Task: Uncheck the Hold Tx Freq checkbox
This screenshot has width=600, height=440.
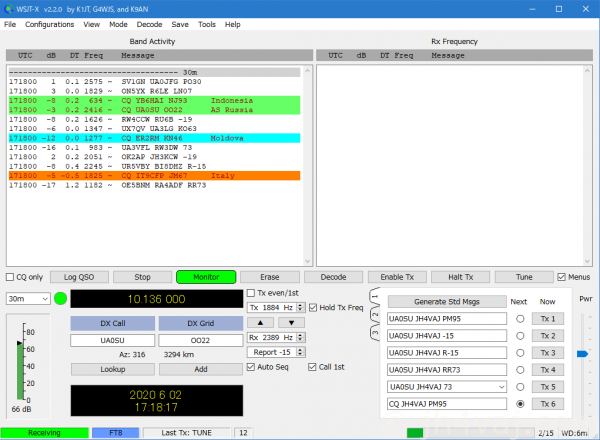Action: (x=313, y=307)
